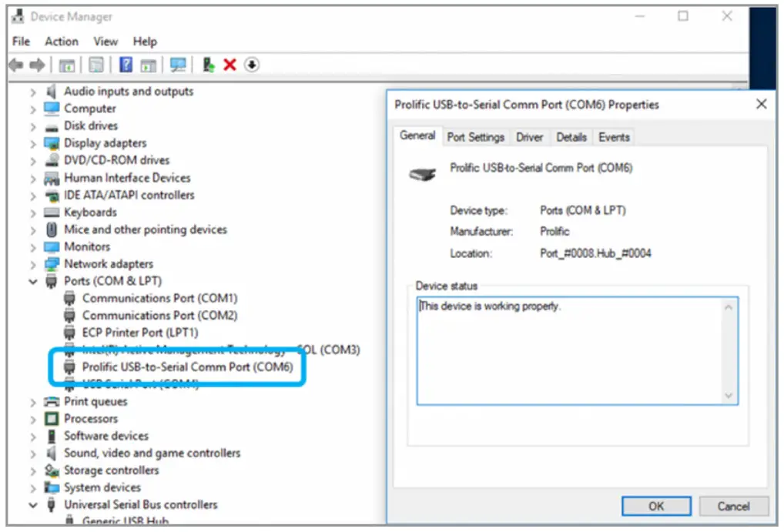Click the device icon in Properties dialog
This screenshot has height=532, width=784.
pos(423,175)
